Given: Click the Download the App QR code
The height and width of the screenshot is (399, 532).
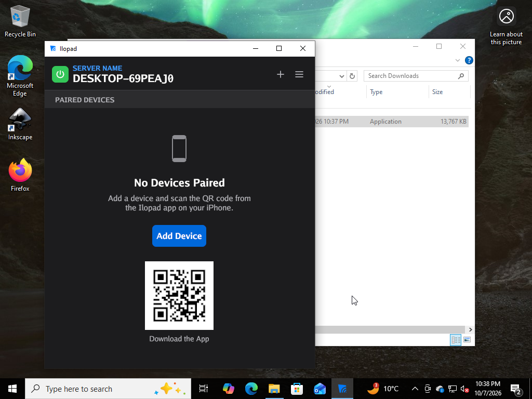Looking at the screenshot, I should 179,296.
